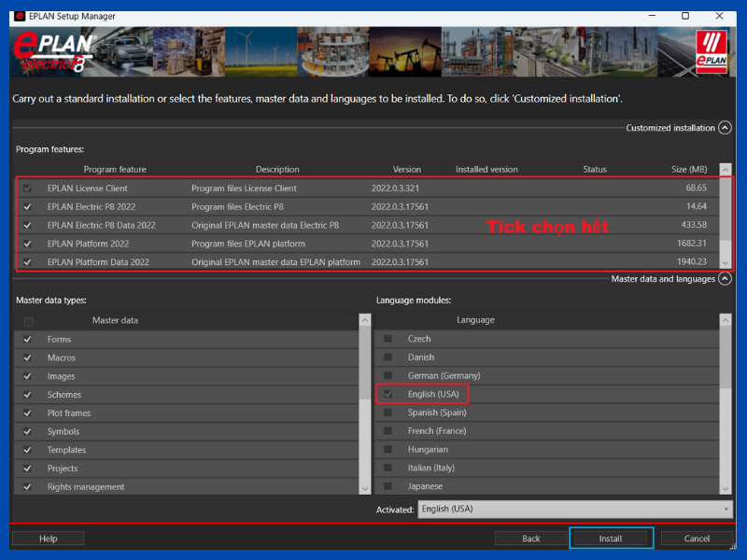Click the EPLAN Electric P8 logo in banner
The width and height of the screenshot is (747, 560).
[54, 53]
